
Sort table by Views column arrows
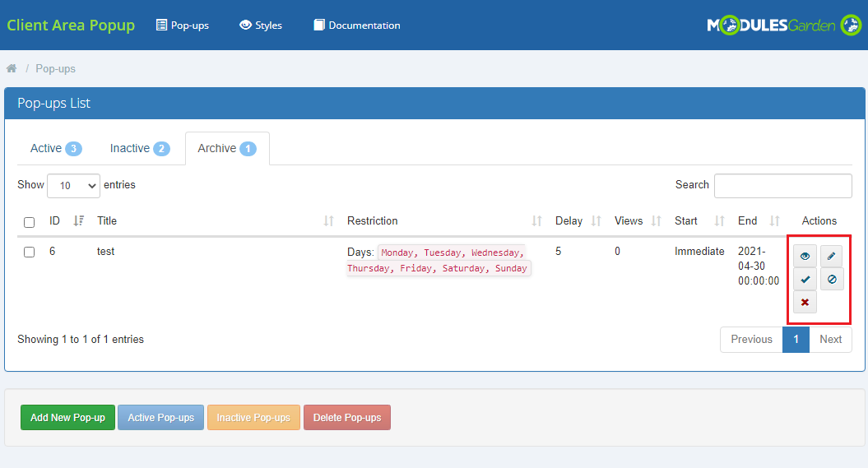click(656, 221)
